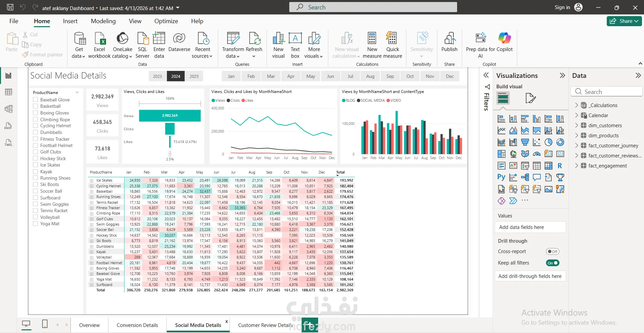Expand the dim_products table
This screenshot has height=333, width=644.
pyautogui.click(x=577, y=135)
